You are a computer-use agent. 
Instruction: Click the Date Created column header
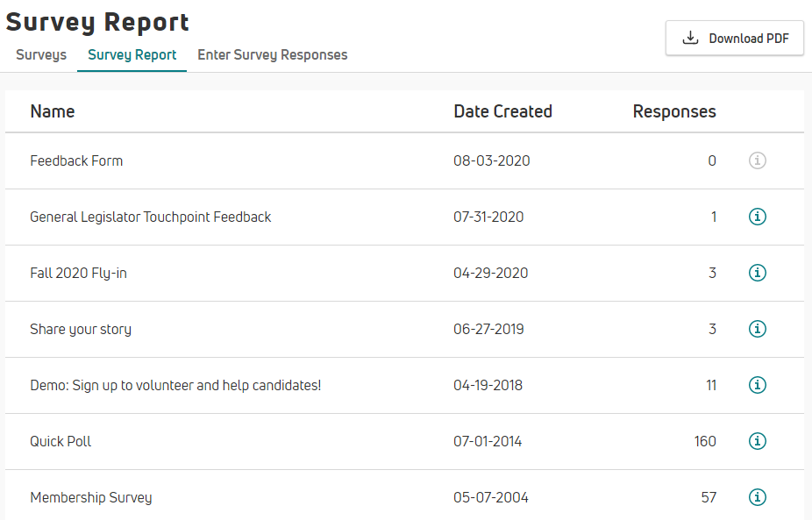(x=502, y=111)
